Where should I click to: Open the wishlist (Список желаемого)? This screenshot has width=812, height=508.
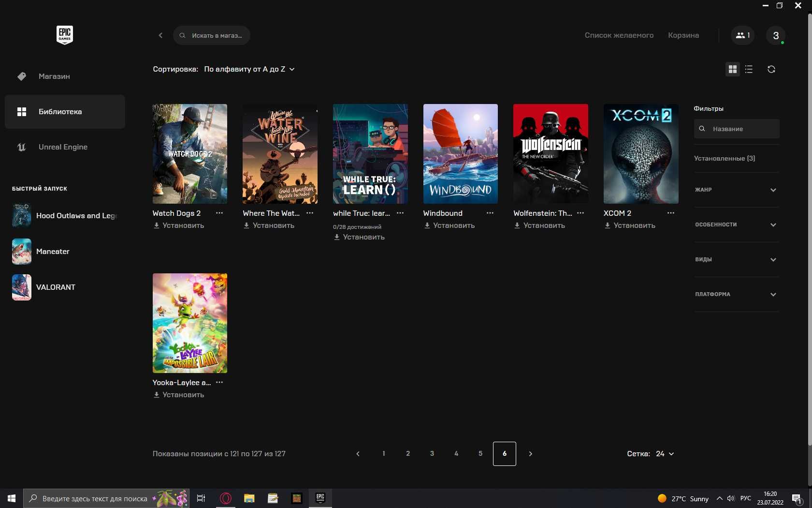(619, 35)
